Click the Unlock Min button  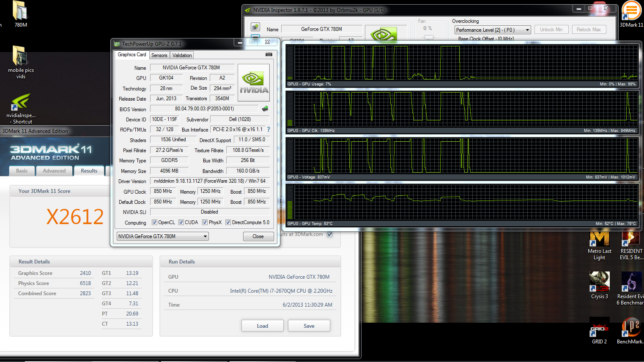(x=551, y=30)
